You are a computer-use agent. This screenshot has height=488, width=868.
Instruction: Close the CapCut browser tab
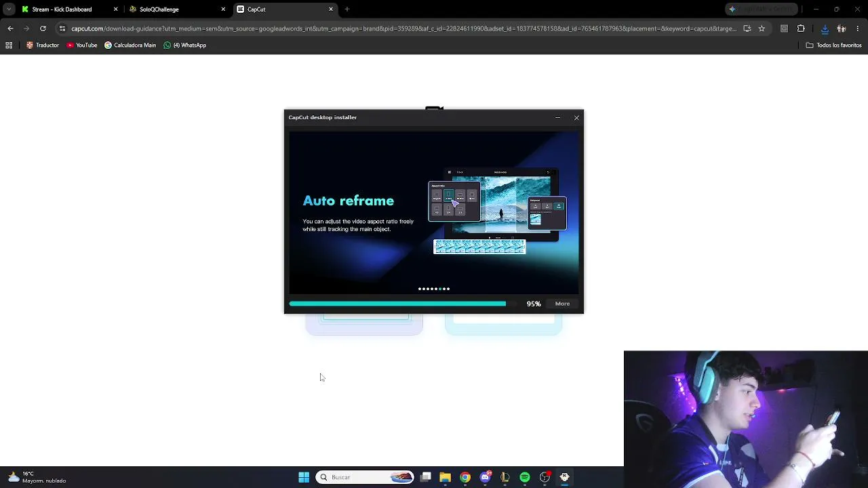pos(331,9)
